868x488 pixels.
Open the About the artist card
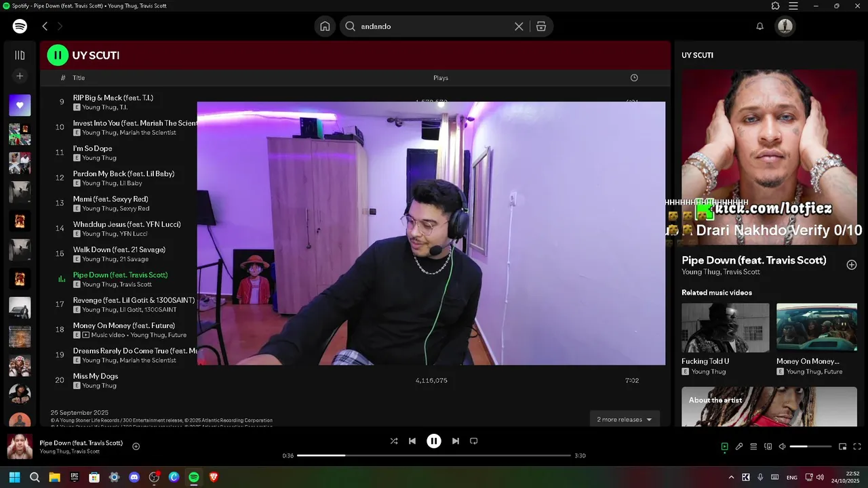(769, 407)
